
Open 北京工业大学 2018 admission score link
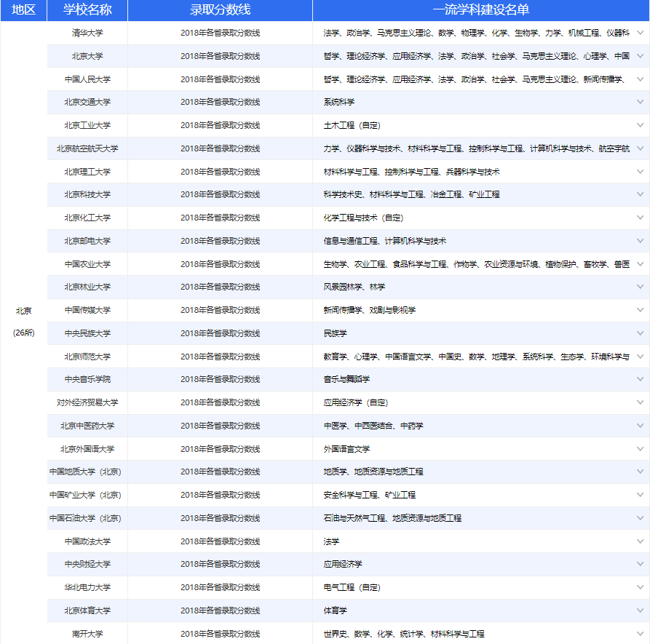(x=220, y=125)
